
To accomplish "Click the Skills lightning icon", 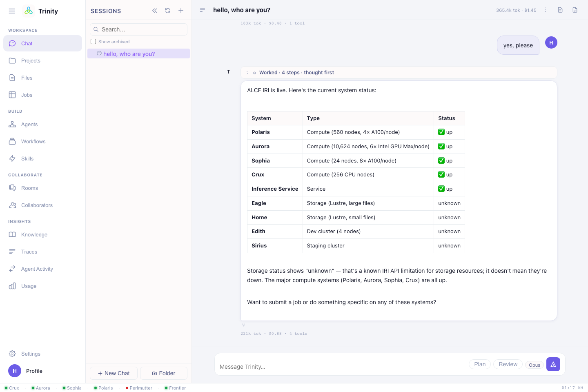I will point(12,158).
